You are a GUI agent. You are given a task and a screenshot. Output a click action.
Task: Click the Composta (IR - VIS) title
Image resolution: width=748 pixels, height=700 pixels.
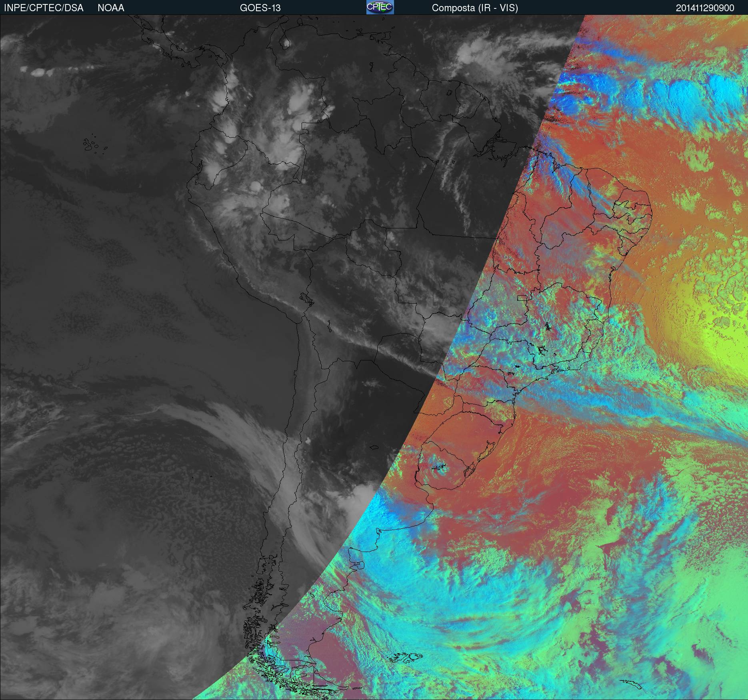[475, 8]
